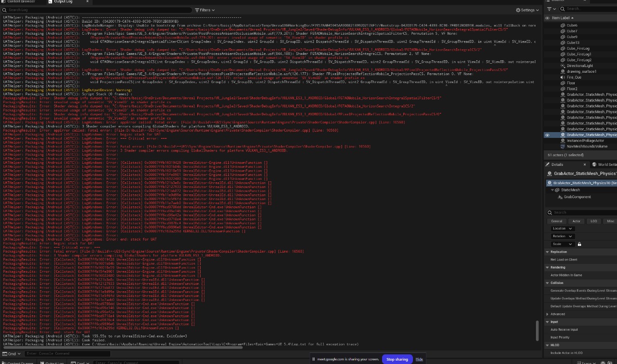Image resolution: width=617 pixels, height=364 pixels.
Task: Collapse the StaticMesh component tree arrow
Action: [x=553, y=190]
